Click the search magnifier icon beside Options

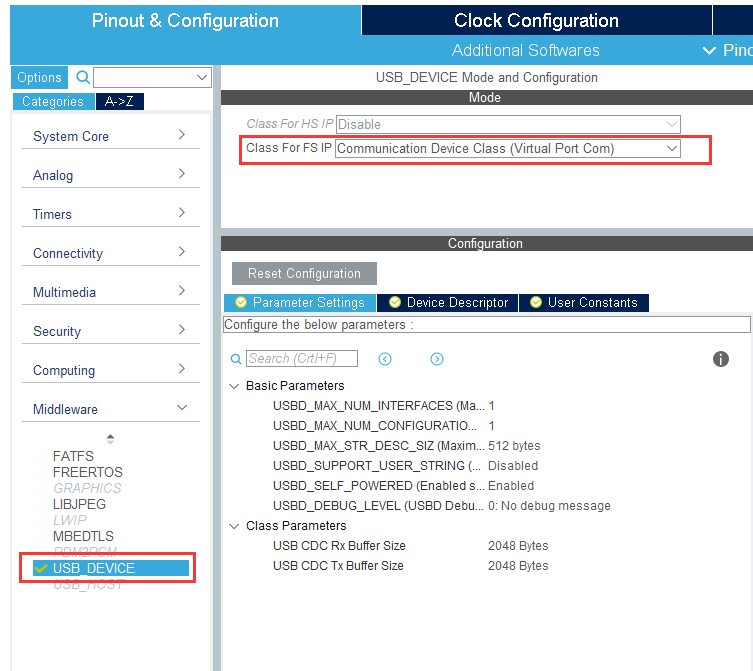pos(83,77)
